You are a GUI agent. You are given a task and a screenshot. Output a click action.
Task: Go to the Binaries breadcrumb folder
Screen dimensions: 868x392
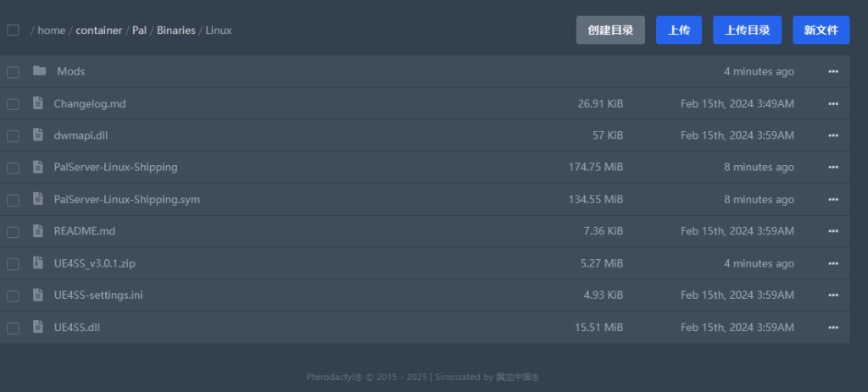[x=175, y=30]
